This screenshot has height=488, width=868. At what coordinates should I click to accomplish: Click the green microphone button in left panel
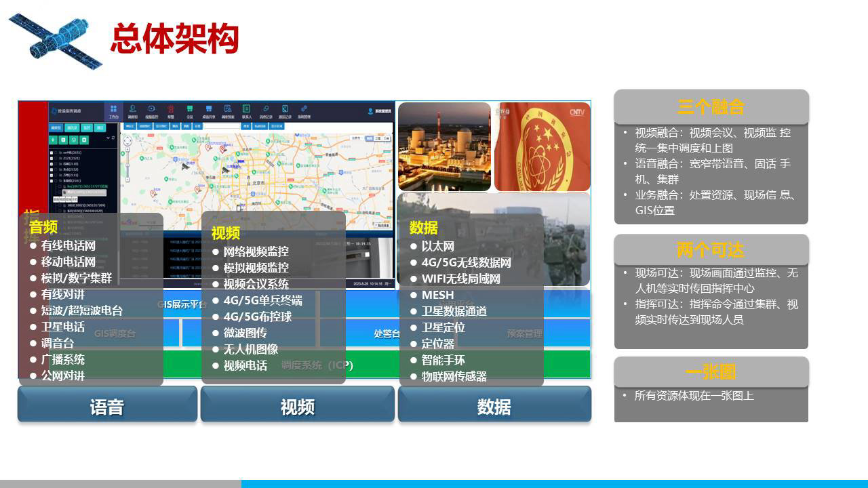tap(53, 140)
